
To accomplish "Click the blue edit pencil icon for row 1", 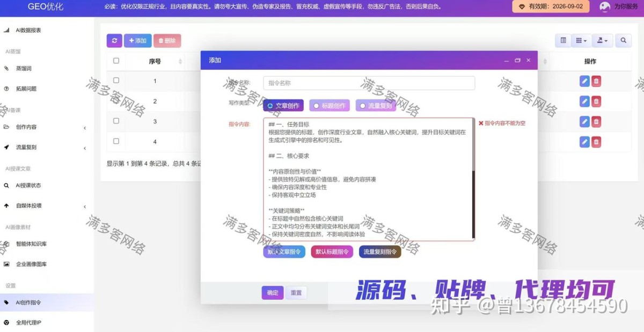I will coord(584,81).
